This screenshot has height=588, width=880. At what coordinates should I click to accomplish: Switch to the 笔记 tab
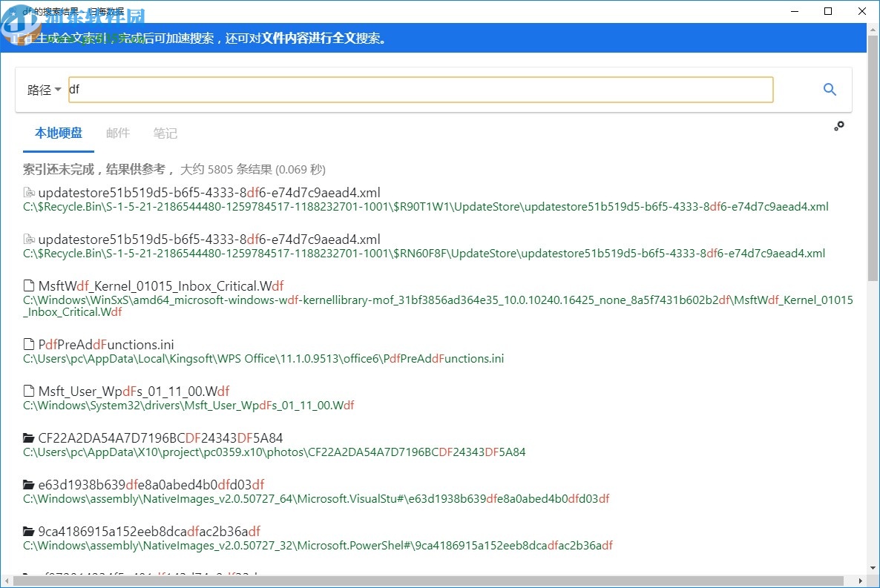pos(165,133)
